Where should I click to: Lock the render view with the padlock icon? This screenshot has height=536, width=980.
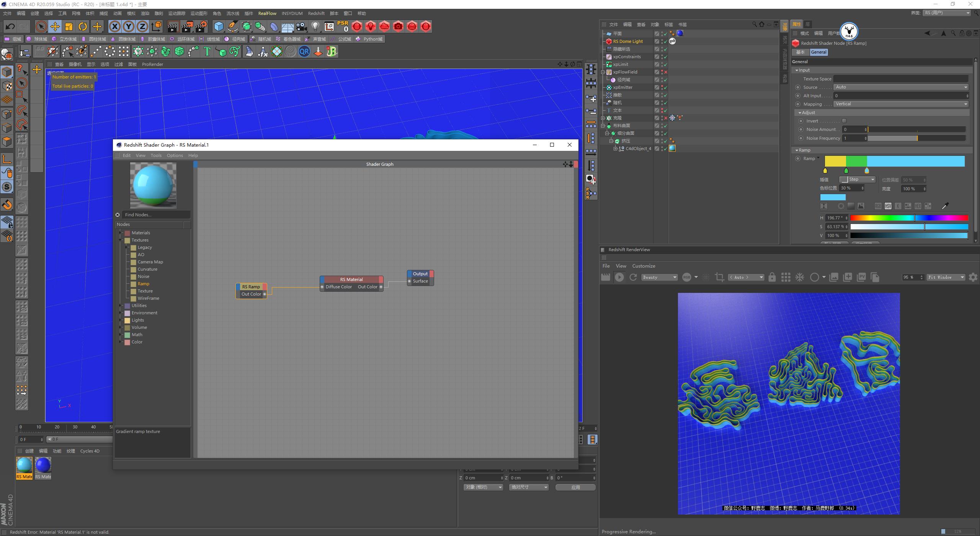tap(772, 277)
